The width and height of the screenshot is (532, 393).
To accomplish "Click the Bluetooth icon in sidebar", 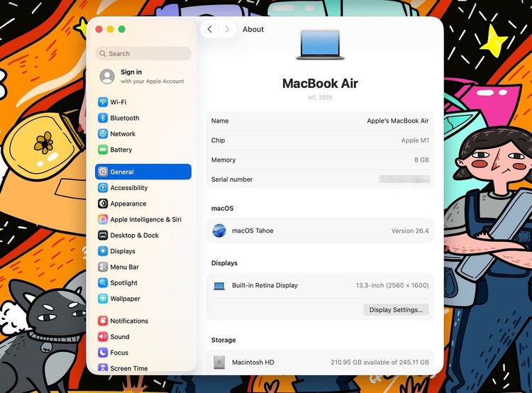I will [103, 118].
